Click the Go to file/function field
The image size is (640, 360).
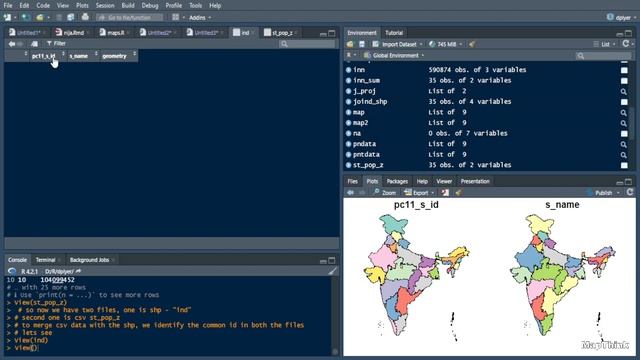129,18
